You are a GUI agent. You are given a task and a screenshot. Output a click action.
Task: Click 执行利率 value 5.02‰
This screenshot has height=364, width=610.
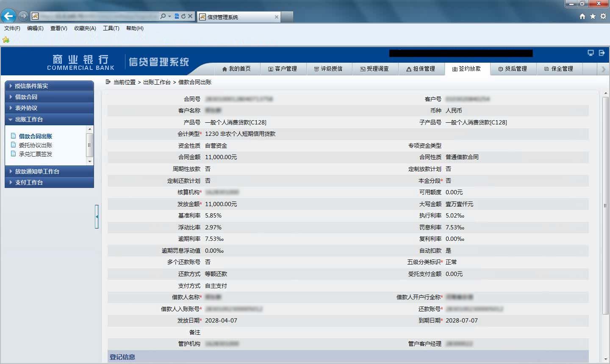pos(455,215)
